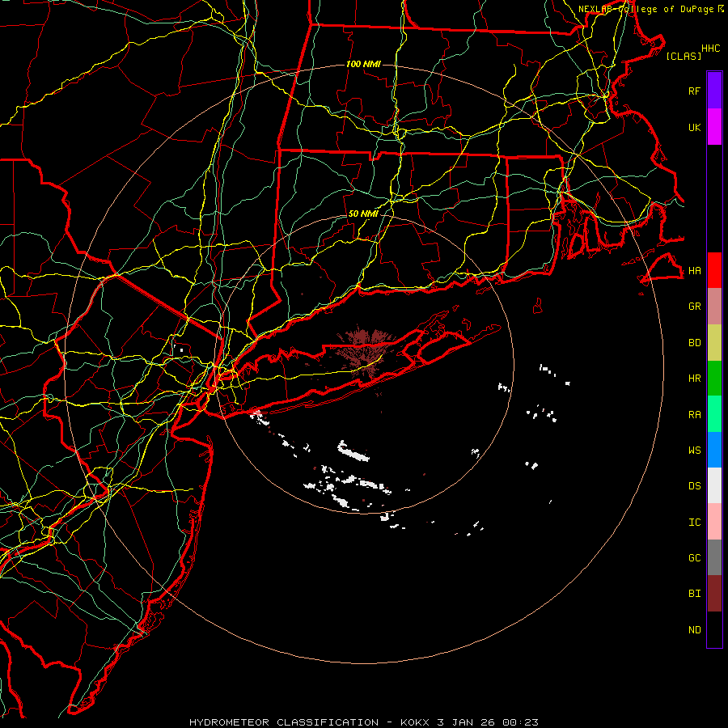The height and width of the screenshot is (728, 728).
Task: Click the BI brown legend swatch
Action: coord(714,594)
